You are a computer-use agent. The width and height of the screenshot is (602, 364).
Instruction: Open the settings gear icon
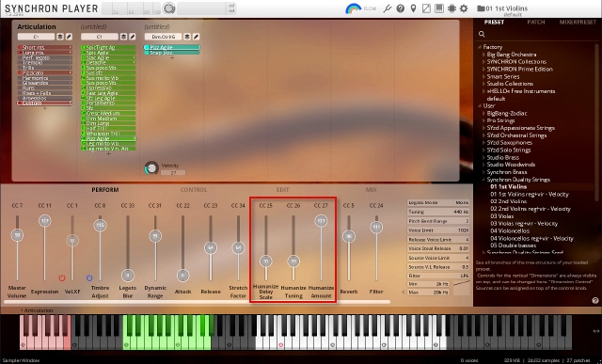(x=464, y=8)
